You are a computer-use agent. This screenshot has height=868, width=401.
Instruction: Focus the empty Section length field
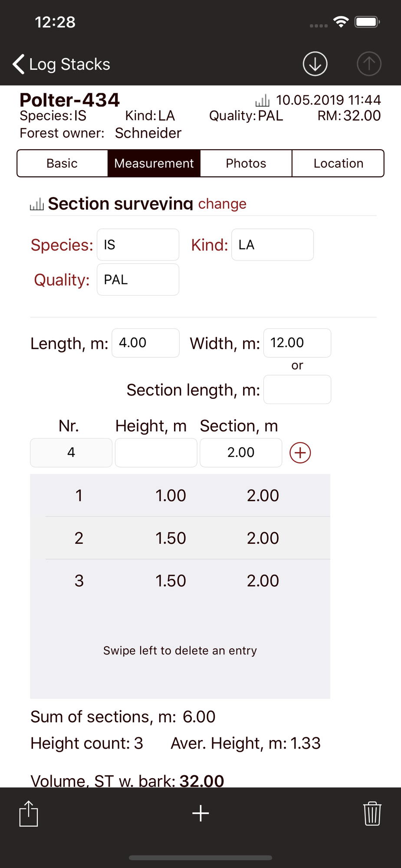pos(297,389)
